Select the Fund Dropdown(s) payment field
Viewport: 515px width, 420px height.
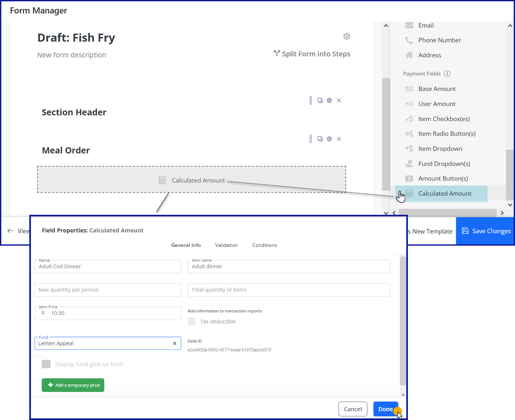coord(444,164)
